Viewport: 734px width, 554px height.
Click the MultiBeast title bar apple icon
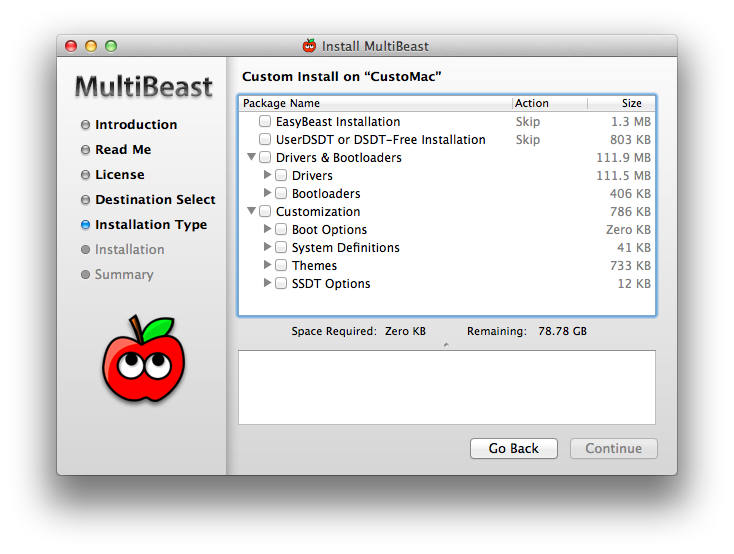309,46
